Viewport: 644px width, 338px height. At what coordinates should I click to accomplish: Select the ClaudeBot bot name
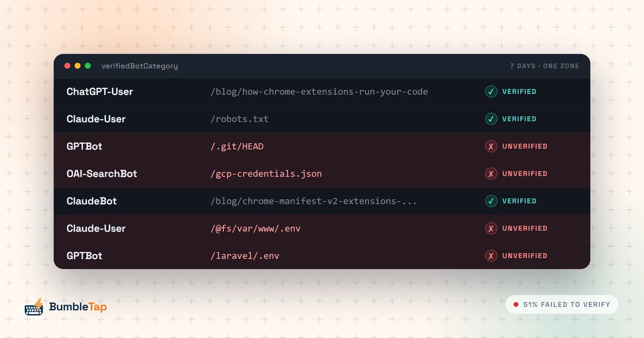92,201
